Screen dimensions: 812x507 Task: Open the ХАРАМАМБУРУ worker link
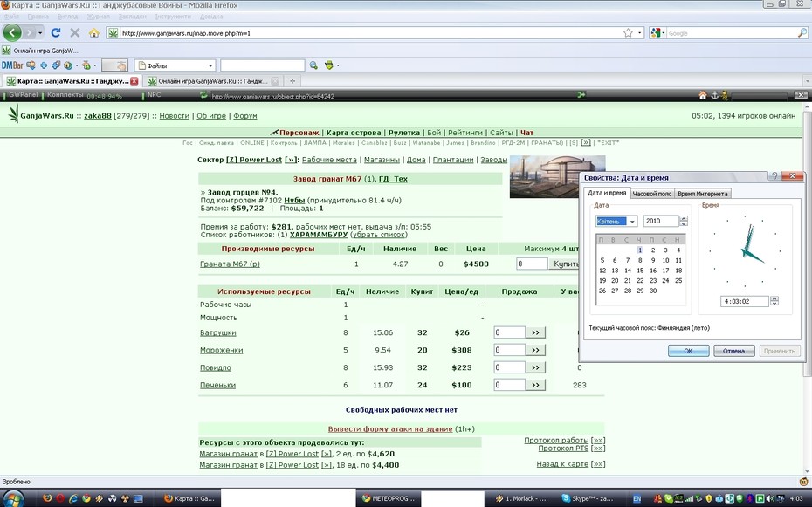point(319,235)
